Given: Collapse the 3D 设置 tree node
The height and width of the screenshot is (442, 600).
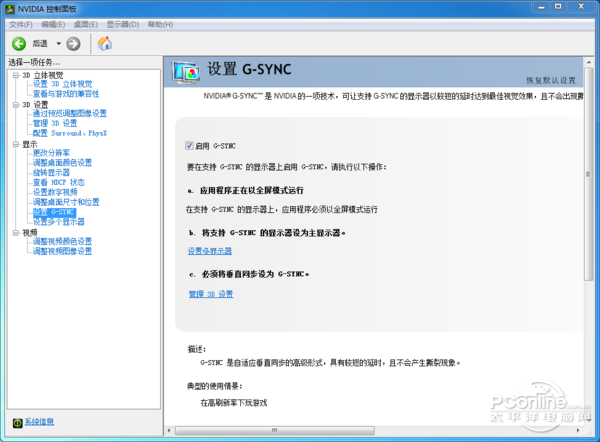Looking at the screenshot, I should click(x=16, y=104).
